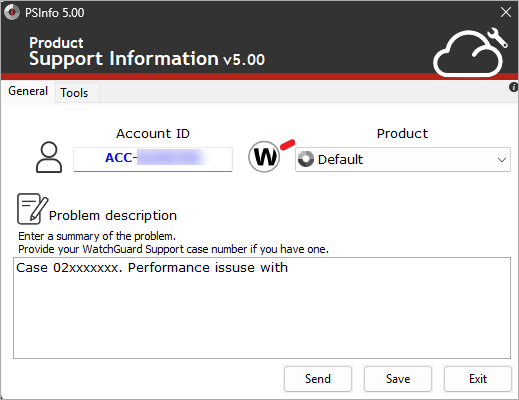
Task: Click the problem description notepad icon
Action: pyautogui.click(x=32, y=209)
